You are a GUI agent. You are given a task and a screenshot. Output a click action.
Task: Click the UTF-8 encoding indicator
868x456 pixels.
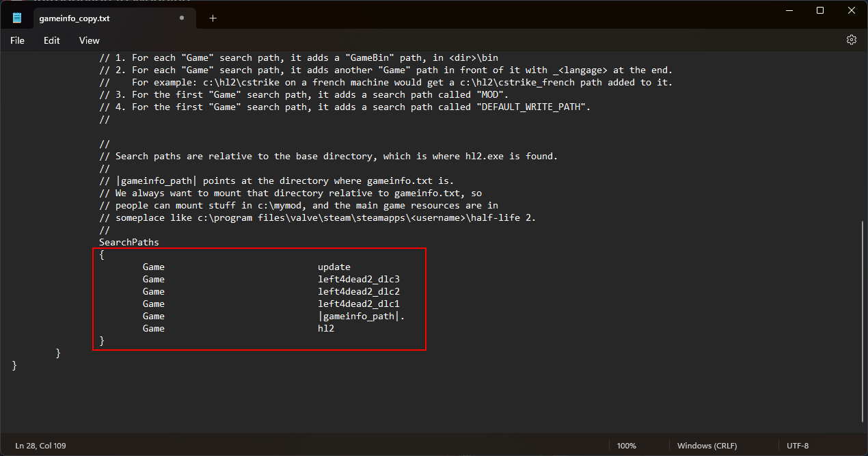click(x=798, y=446)
